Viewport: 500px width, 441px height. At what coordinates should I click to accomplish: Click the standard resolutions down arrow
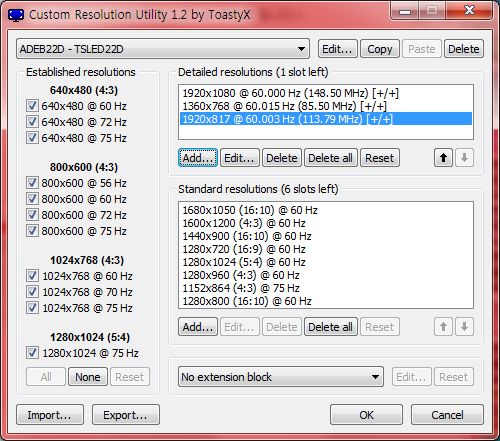click(x=464, y=327)
